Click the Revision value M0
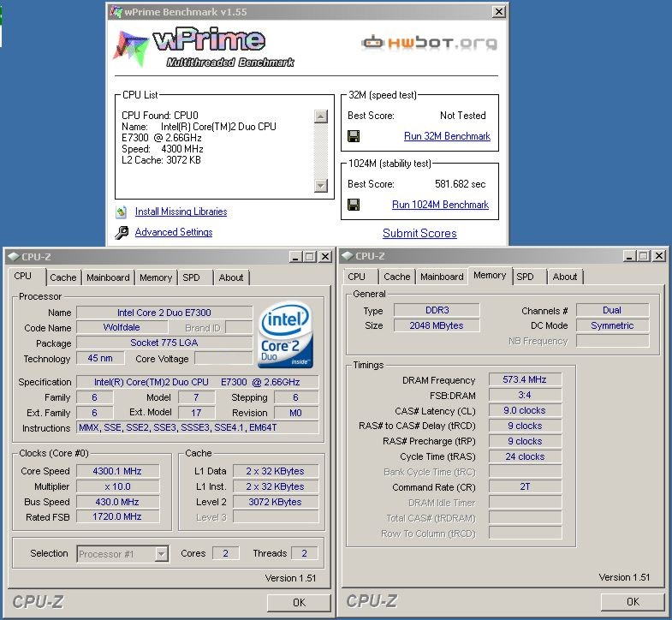 (x=295, y=413)
